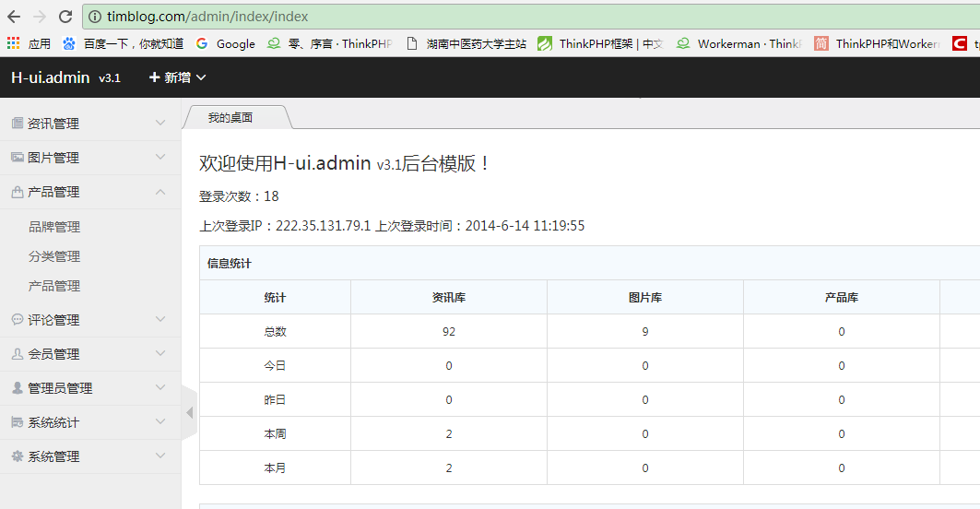Click the 今日 row label

coord(275,366)
